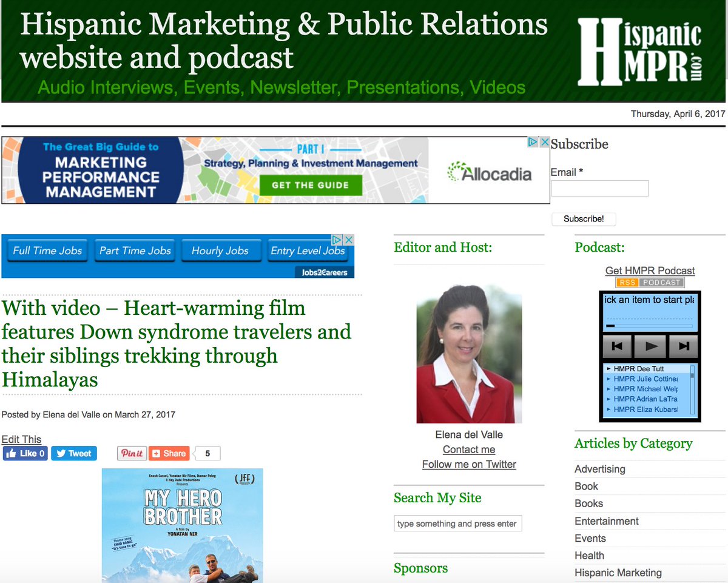Focus the Email subscription field
The image size is (728, 583).
[x=599, y=188]
